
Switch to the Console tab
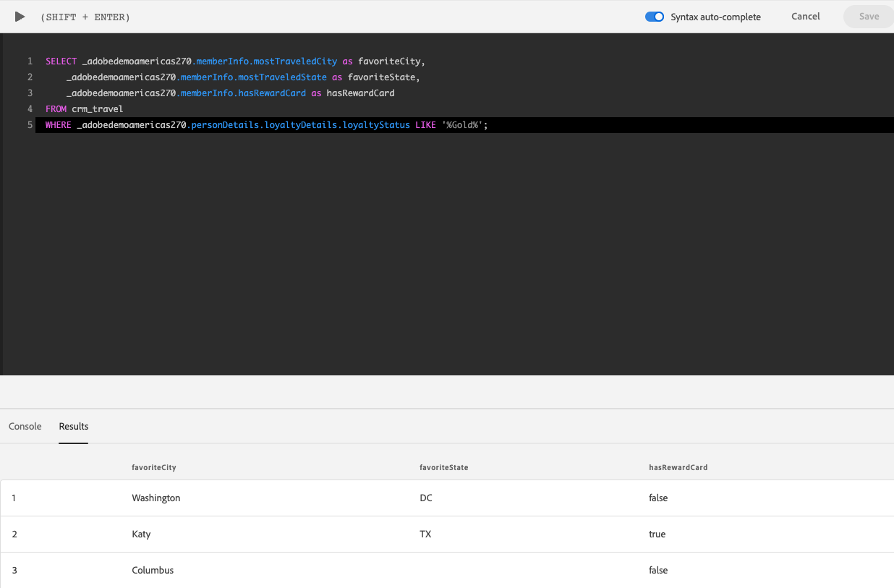[25, 426]
